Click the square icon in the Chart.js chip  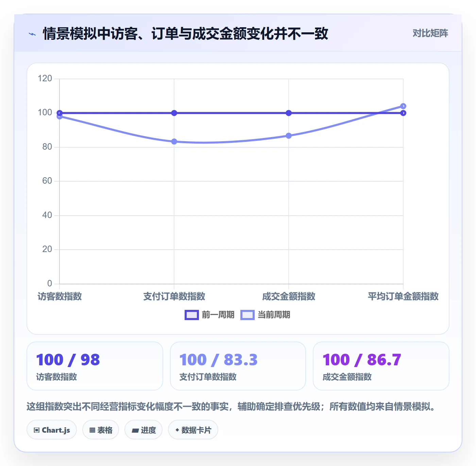coord(37,430)
